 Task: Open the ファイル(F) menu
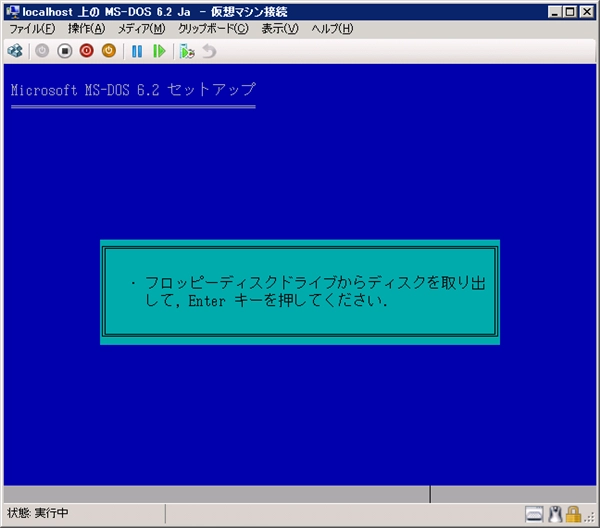pos(32,29)
